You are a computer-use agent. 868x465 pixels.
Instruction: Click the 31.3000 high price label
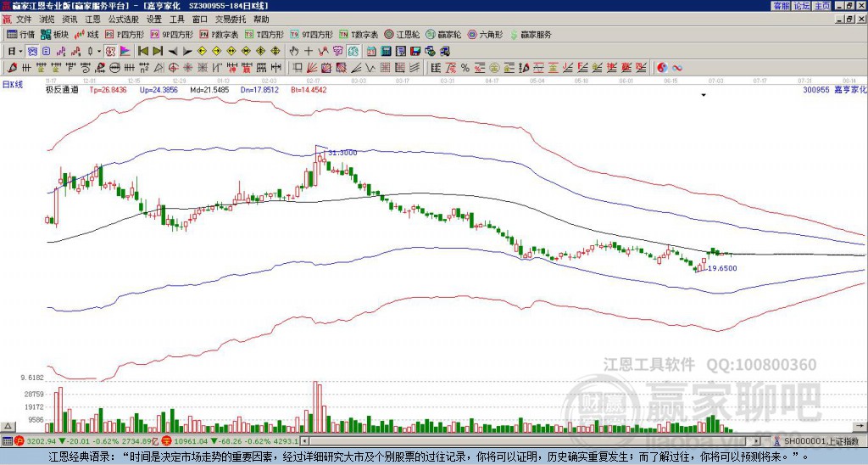[342, 153]
